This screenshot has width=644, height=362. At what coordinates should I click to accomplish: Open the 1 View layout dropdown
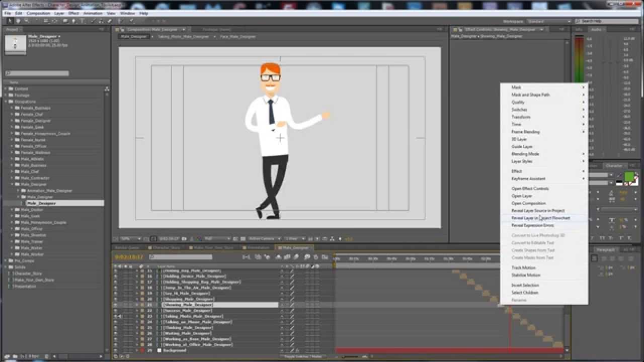[x=294, y=239]
